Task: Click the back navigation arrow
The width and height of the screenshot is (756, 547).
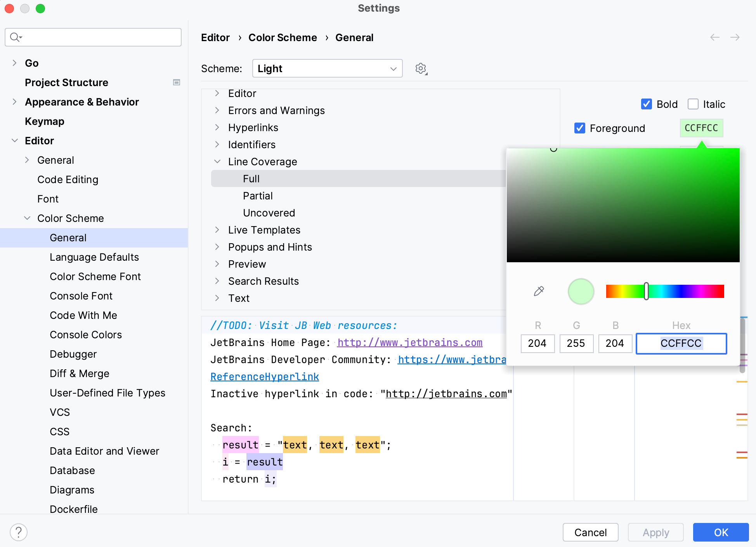Action: (x=714, y=37)
